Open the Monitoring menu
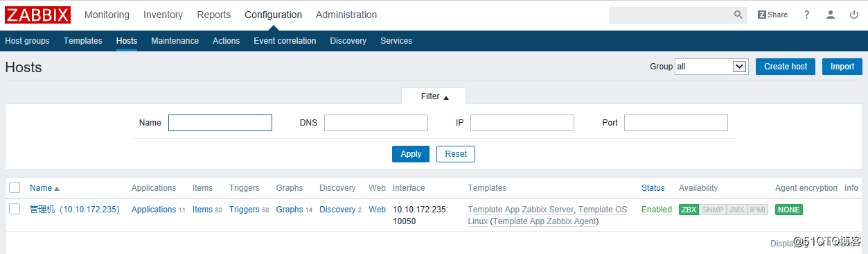This screenshot has height=254, width=868. pyautogui.click(x=107, y=15)
